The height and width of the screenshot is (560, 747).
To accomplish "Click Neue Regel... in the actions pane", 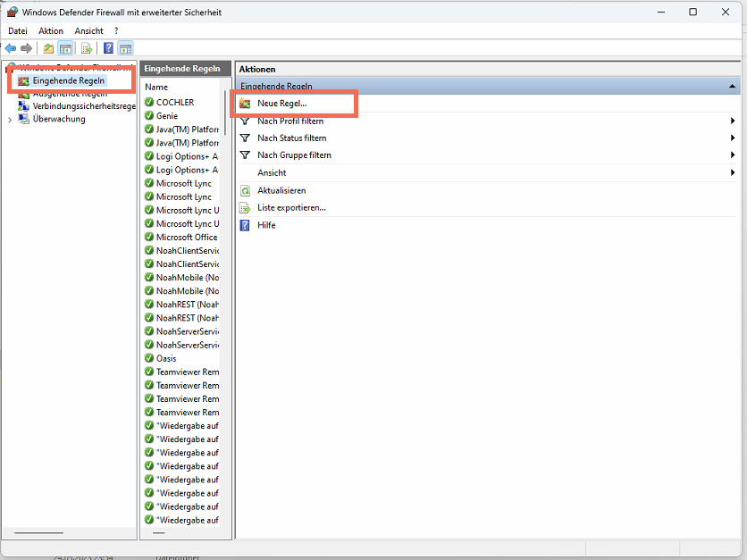I will pyautogui.click(x=281, y=104).
